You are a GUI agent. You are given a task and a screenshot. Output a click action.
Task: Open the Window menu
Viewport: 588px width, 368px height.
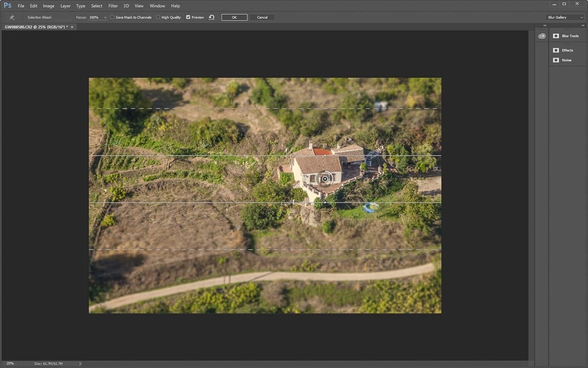[157, 6]
